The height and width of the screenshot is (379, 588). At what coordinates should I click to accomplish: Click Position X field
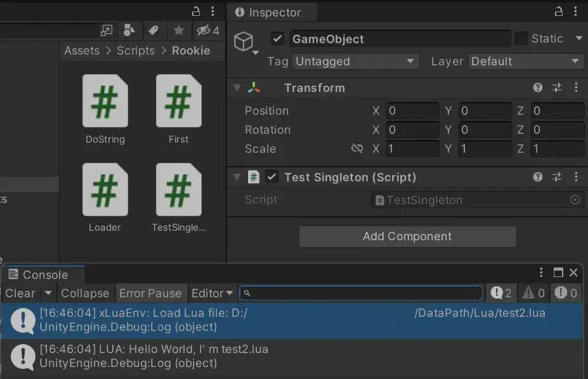[412, 111]
